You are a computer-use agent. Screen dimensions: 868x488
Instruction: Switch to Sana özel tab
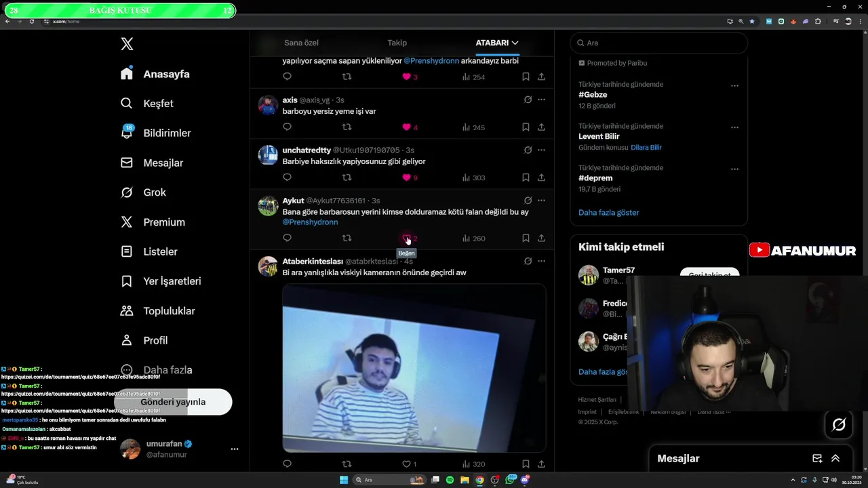tap(301, 43)
